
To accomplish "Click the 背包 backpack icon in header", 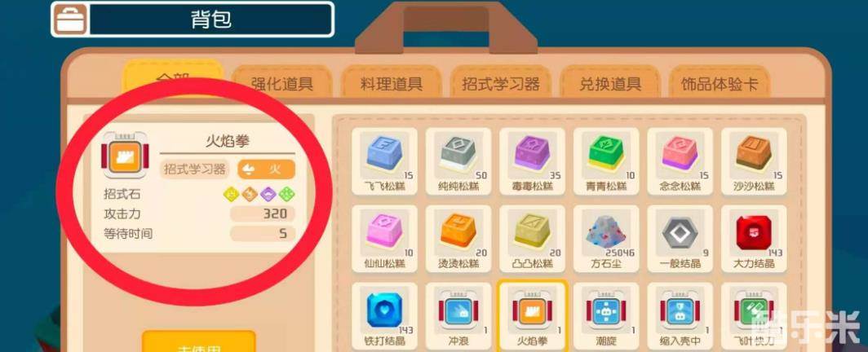I will [70, 20].
